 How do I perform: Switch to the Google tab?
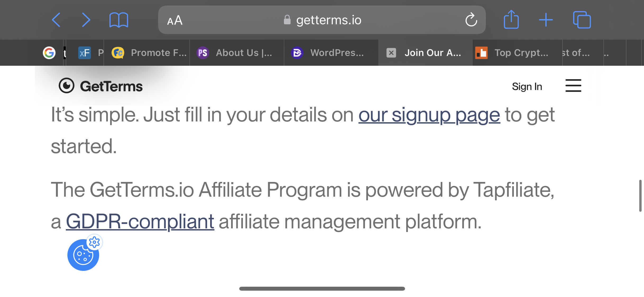point(49,53)
